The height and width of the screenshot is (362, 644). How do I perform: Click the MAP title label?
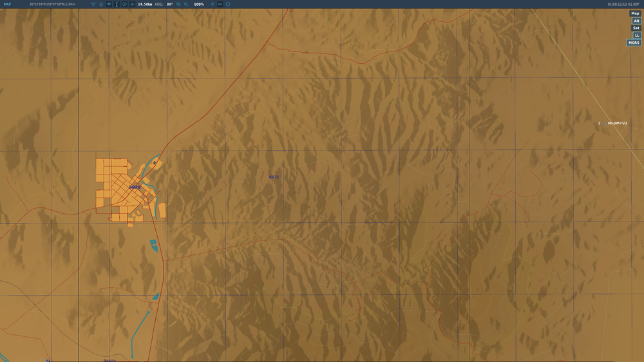tap(7, 4)
